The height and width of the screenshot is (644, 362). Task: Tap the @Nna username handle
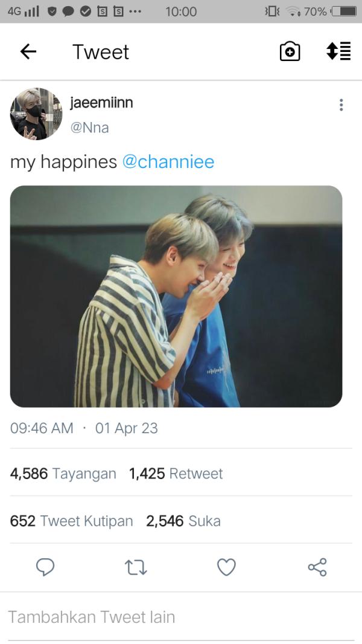[x=89, y=128]
